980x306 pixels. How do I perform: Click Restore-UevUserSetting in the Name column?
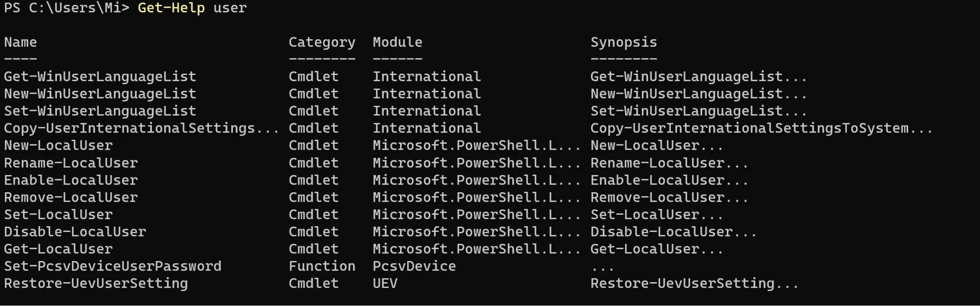click(x=96, y=284)
